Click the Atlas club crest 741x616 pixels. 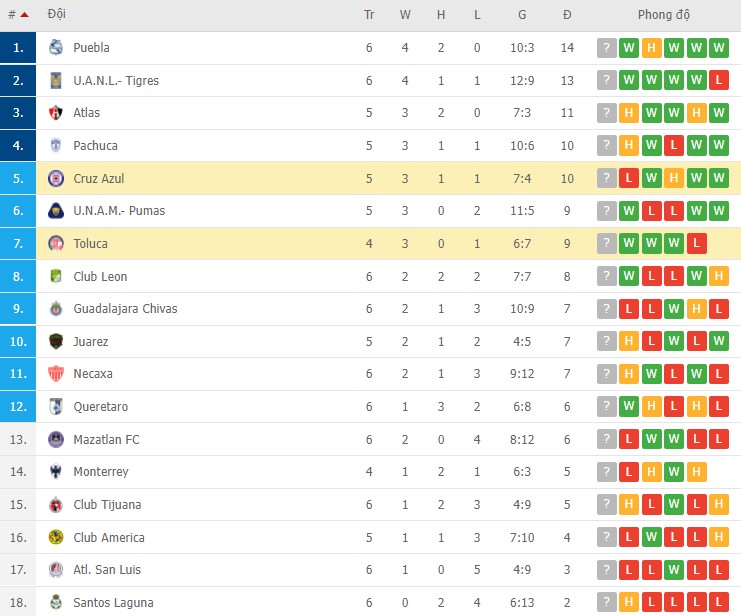click(56, 113)
